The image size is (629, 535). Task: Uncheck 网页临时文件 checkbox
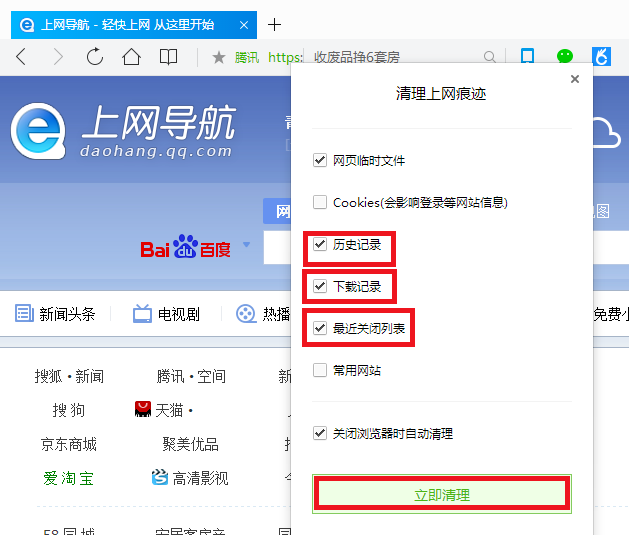tap(320, 160)
